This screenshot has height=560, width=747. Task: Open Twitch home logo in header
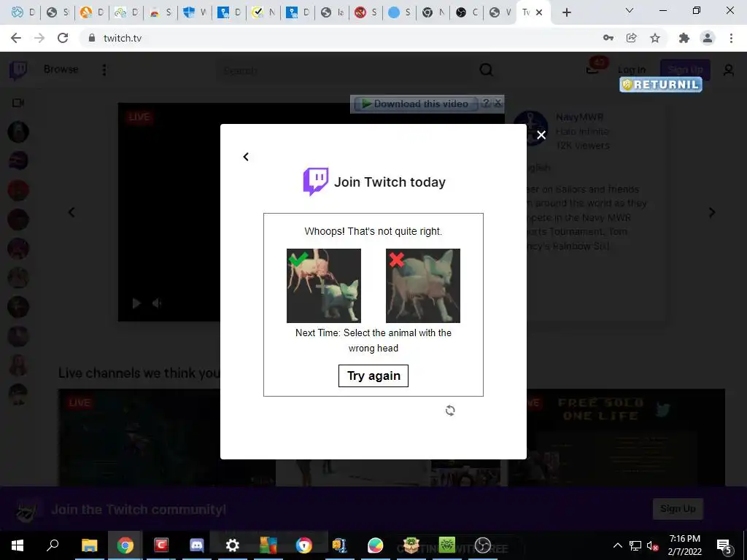click(x=18, y=70)
